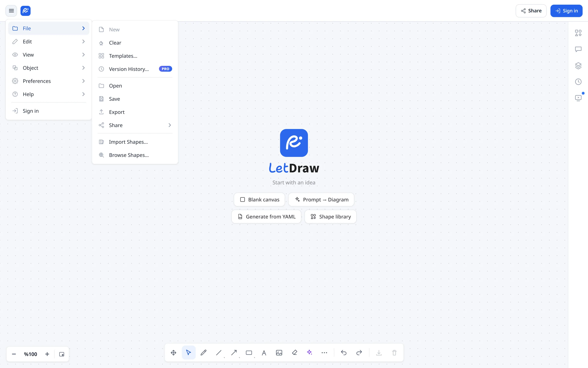Select the arrow tool
This screenshot has height=368, width=588.
(234, 353)
